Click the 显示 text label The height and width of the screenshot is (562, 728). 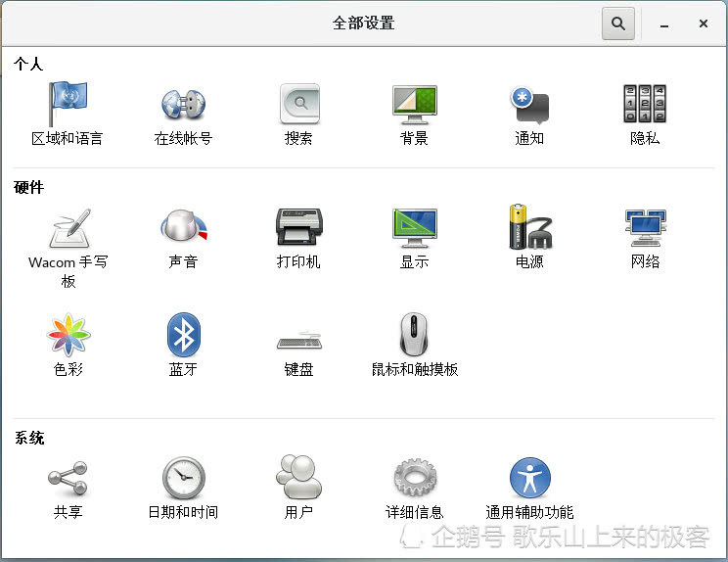tap(414, 262)
